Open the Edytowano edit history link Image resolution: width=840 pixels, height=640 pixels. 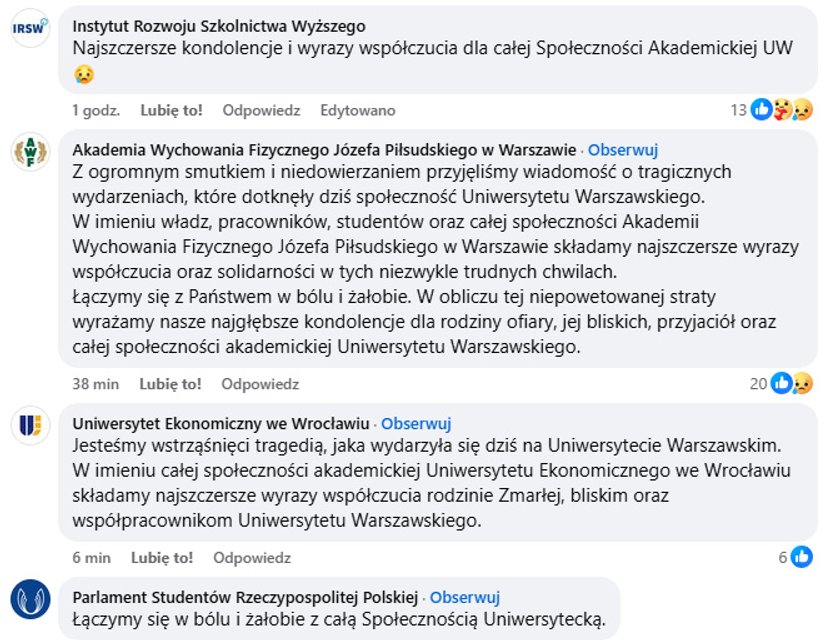tap(358, 110)
